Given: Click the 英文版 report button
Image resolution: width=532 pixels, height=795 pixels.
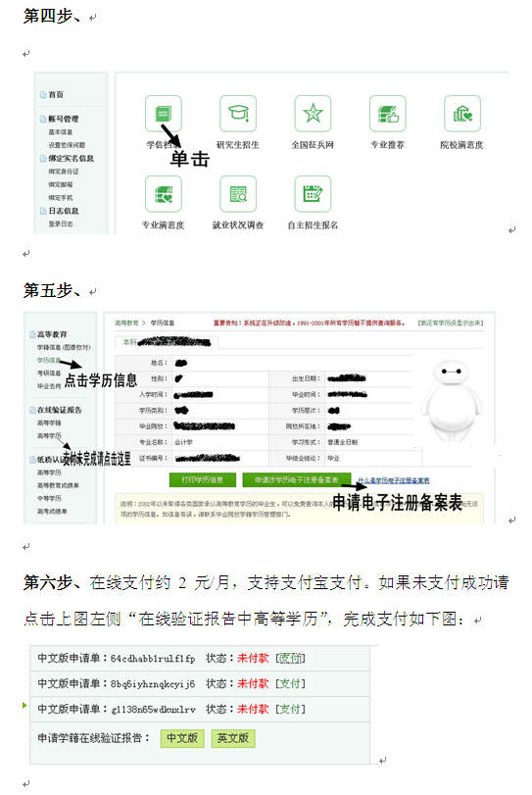Looking at the screenshot, I should [x=233, y=738].
